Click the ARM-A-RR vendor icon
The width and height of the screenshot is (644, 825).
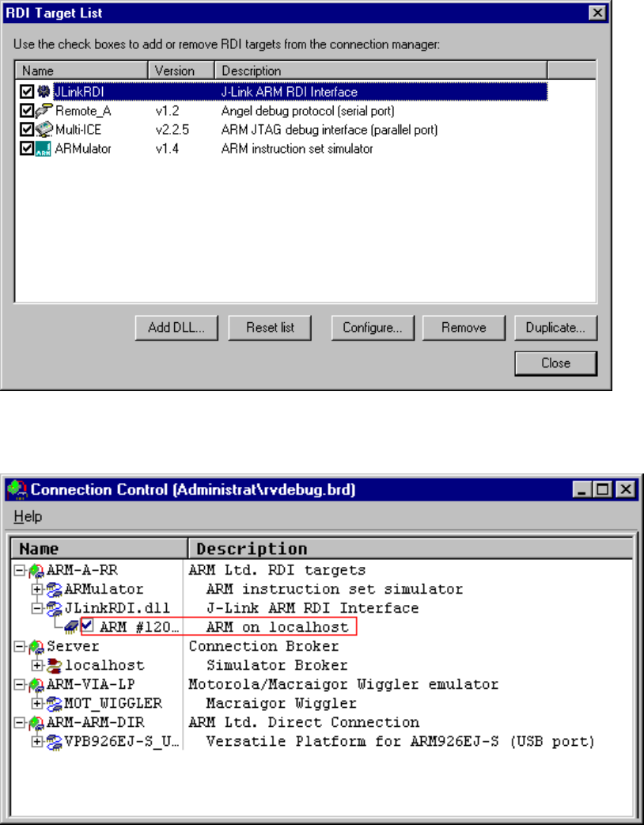[36, 570]
